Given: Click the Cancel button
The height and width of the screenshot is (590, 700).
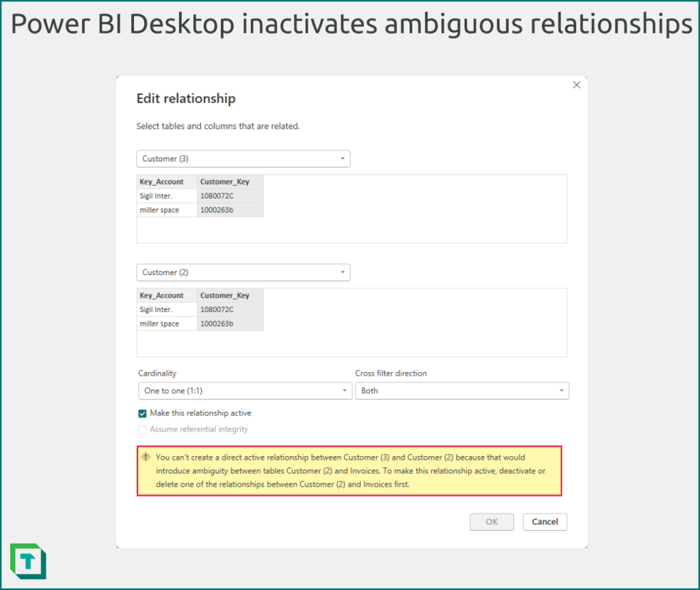Looking at the screenshot, I should [x=545, y=522].
